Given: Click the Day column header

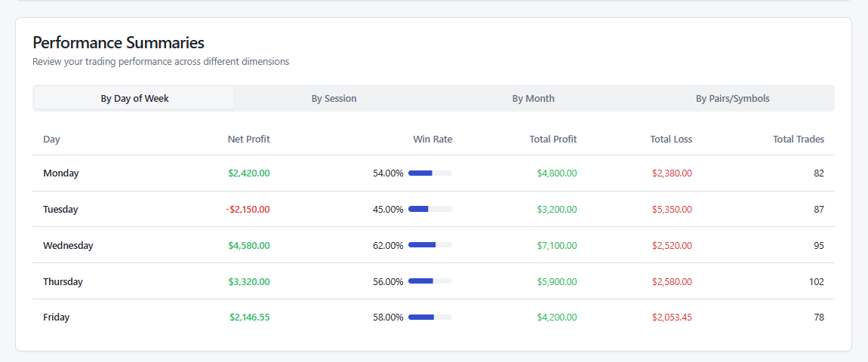Looking at the screenshot, I should (x=51, y=139).
